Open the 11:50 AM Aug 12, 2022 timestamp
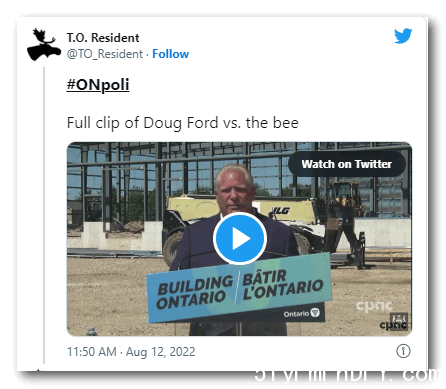This screenshot has width=446, height=389. [x=131, y=352]
